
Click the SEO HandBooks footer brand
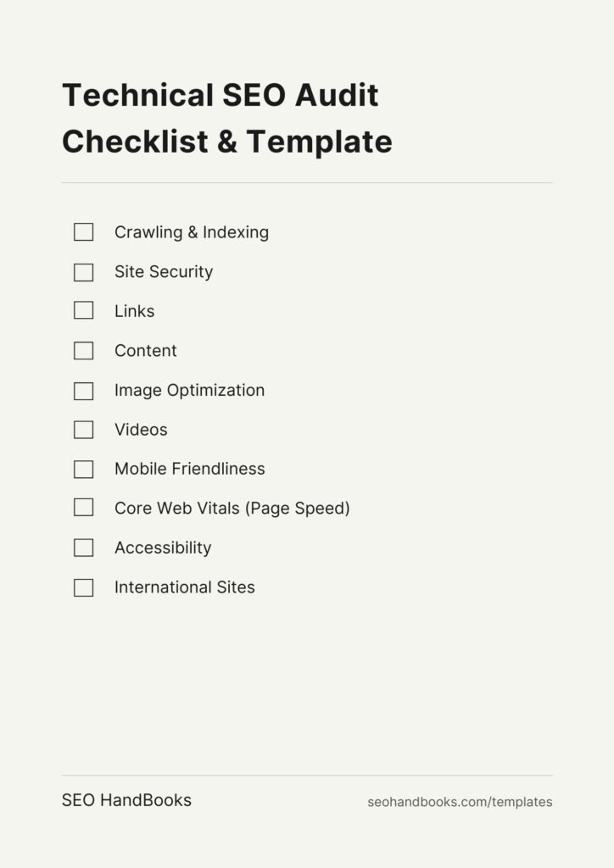tap(126, 800)
